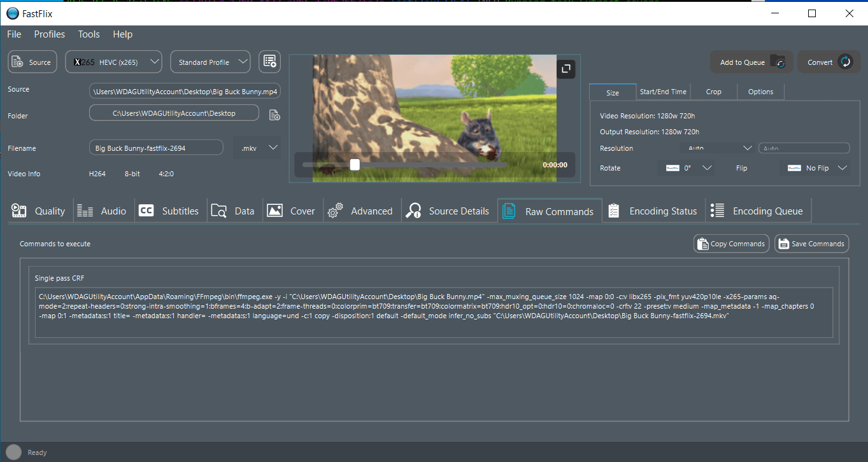Open the Flip No Flip dropdown

(815, 168)
